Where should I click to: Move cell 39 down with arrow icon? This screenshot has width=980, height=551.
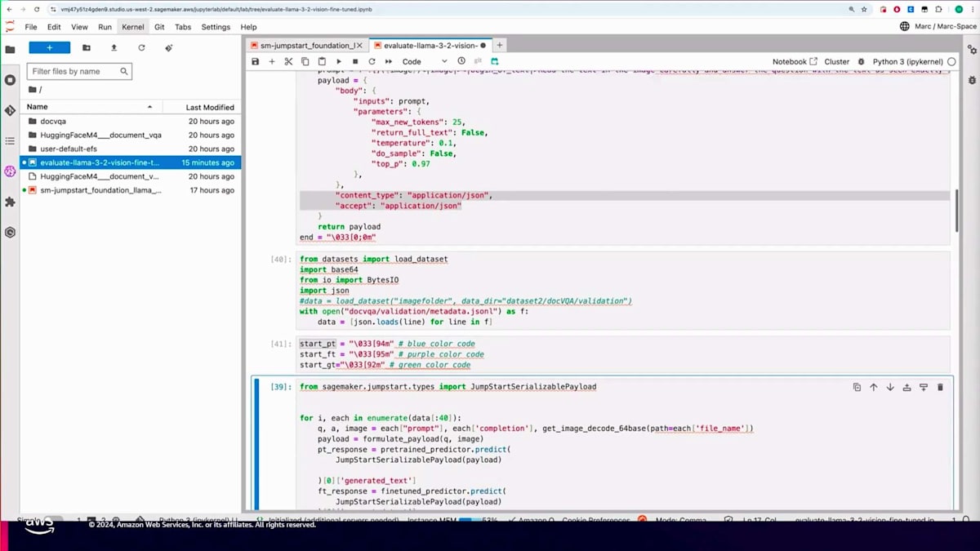(x=890, y=387)
